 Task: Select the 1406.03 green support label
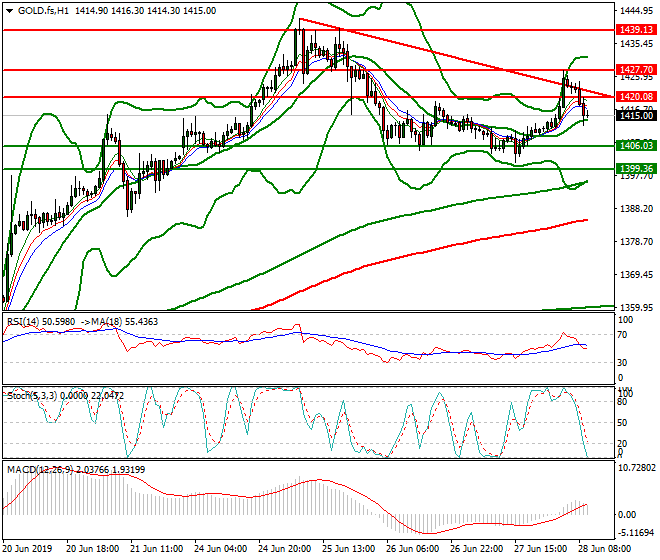coord(636,146)
